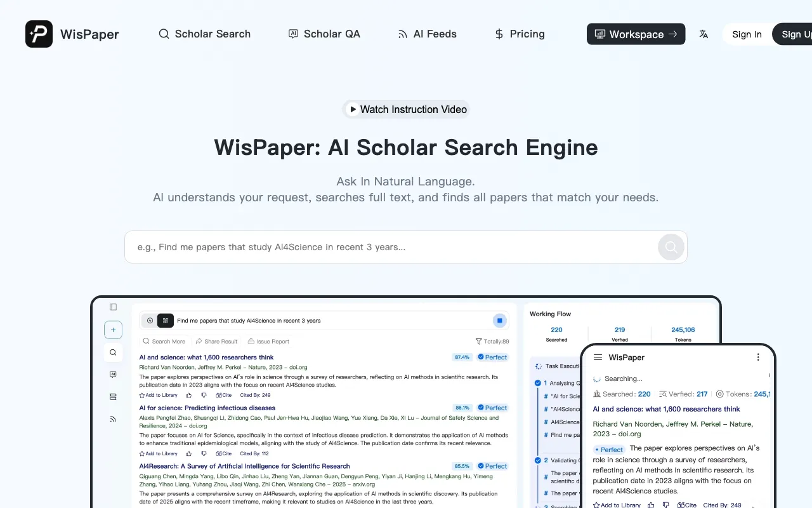Image resolution: width=812 pixels, height=508 pixels.
Task: Open the Pricing page
Action: [x=520, y=34]
